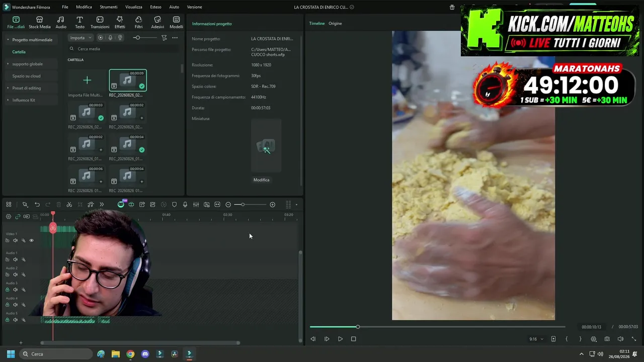
Task: Expand the supporto globale section
Action: pyautogui.click(x=8, y=64)
